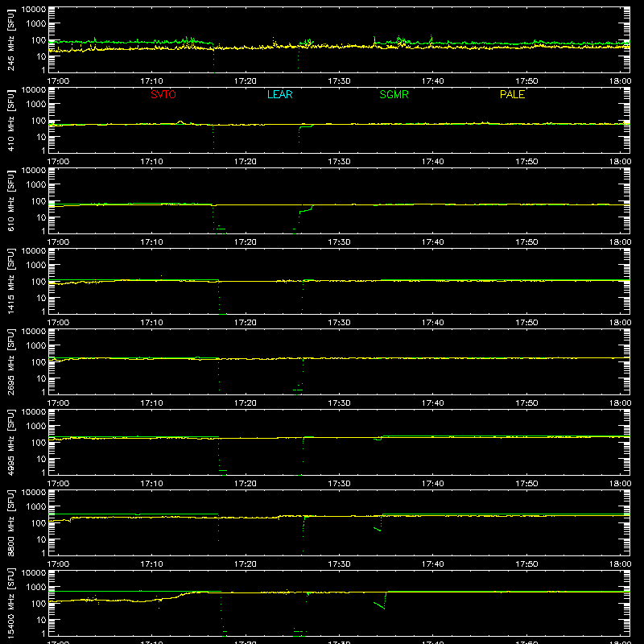Click 17:40 tick under the 245 MHz plot

(433, 81)
